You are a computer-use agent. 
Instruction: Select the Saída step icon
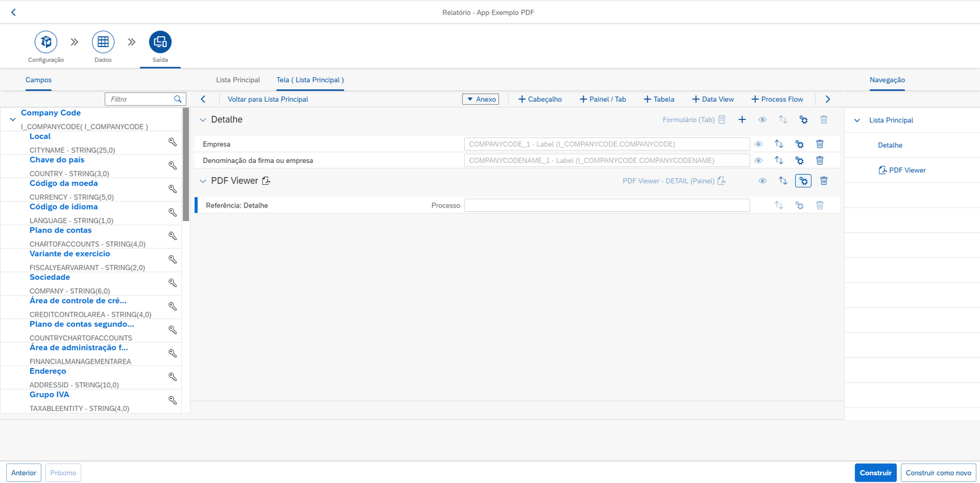pyautogui.click(x=160, y=42)
